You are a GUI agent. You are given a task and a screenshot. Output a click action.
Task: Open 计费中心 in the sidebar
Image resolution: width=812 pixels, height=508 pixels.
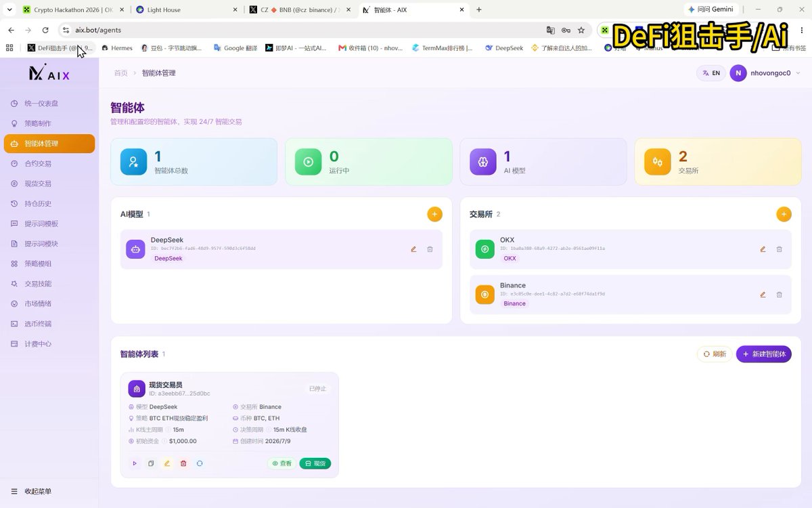pos(49,343)
